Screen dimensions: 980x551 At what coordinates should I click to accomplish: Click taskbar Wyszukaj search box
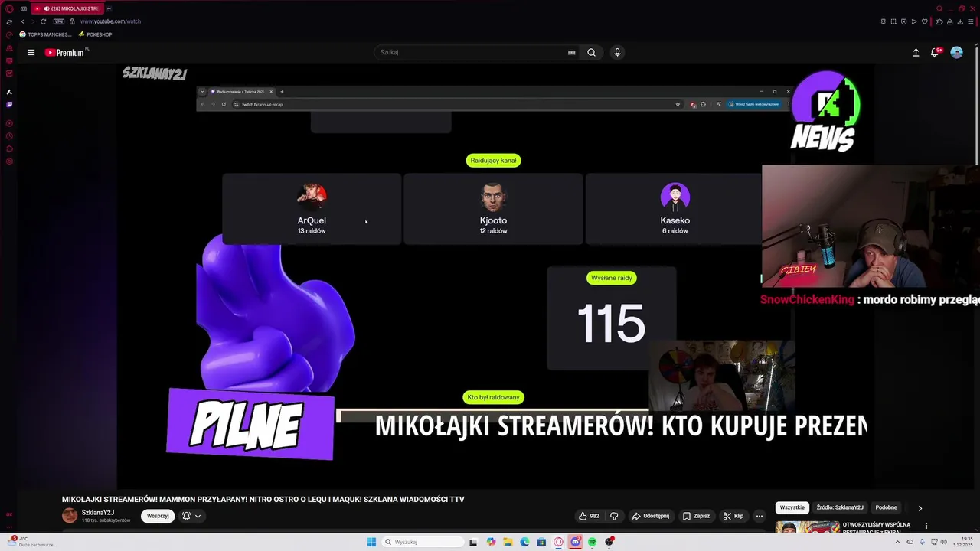pyautogui.click(x=423, y=542)
